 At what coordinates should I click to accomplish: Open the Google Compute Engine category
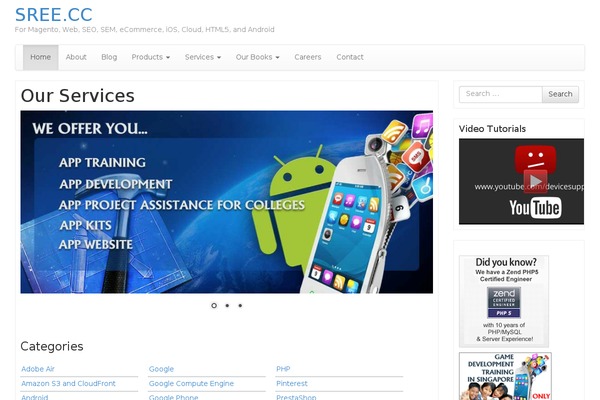coord(191,383)
